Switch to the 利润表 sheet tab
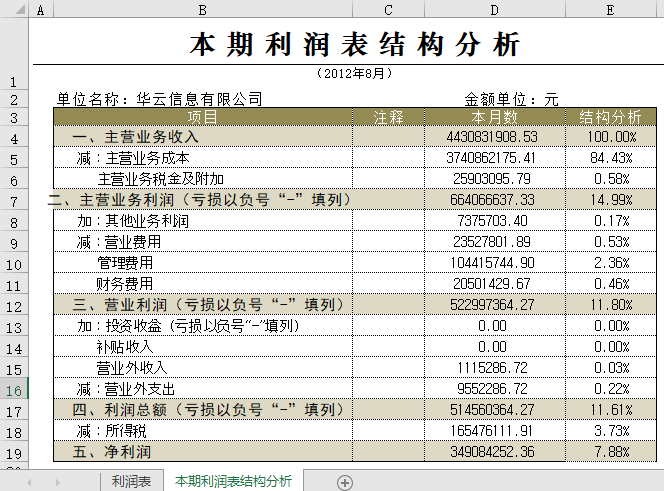This screenshot has height=491, width=664. pos(131,482)
